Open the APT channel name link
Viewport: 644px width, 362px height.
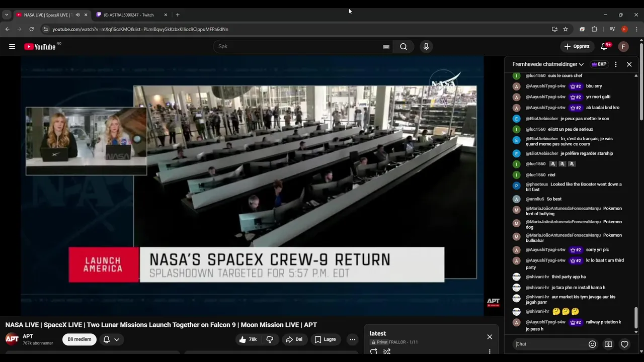tap(28, 336)
